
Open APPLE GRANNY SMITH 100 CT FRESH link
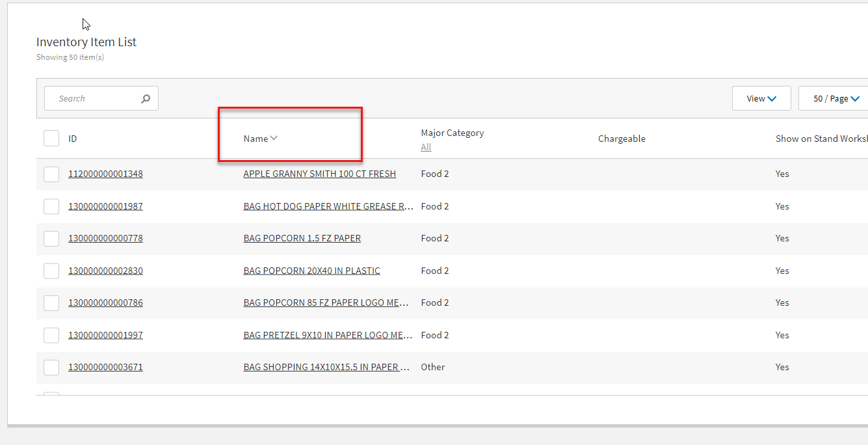(x=319, y=174)
